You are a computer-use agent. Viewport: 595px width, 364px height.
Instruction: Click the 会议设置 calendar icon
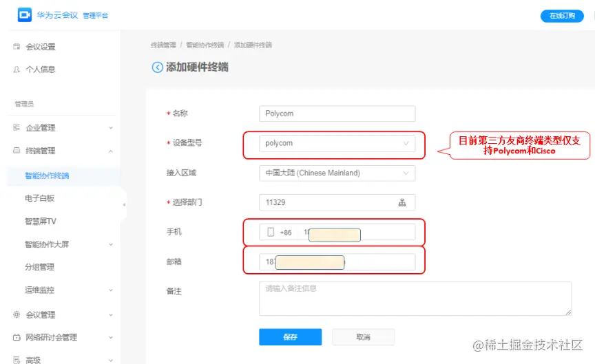17,47
